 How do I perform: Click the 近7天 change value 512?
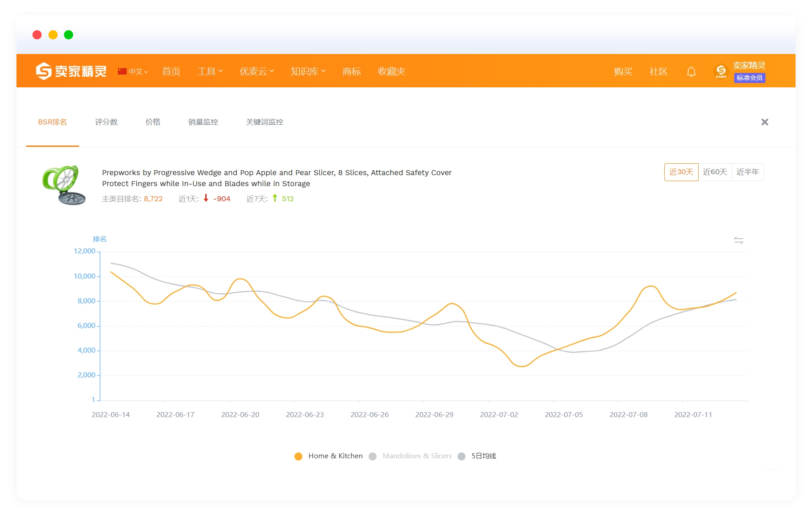[288, 199]
